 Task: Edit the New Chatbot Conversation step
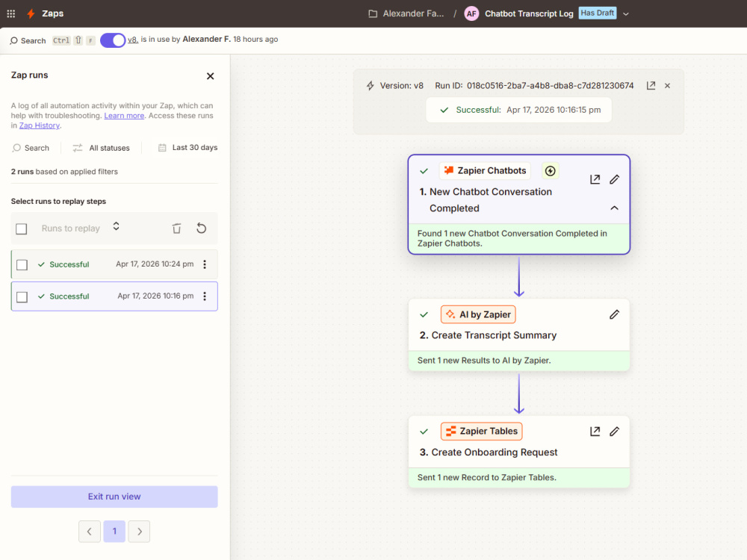[615, 179]
